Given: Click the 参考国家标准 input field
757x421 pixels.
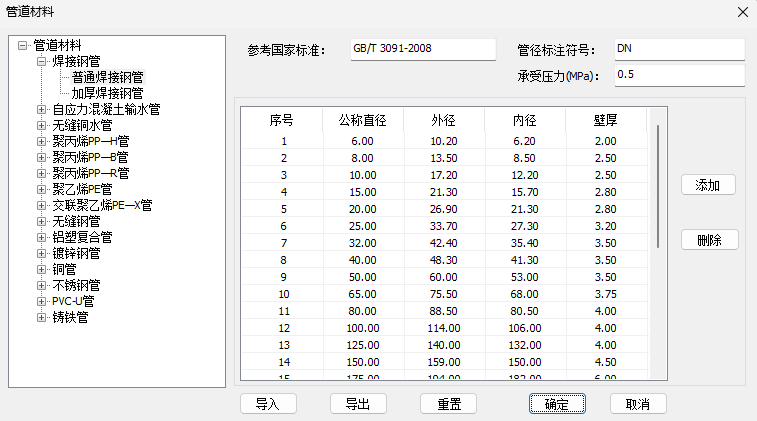Looking at the screenshot, I should (421, 49).
